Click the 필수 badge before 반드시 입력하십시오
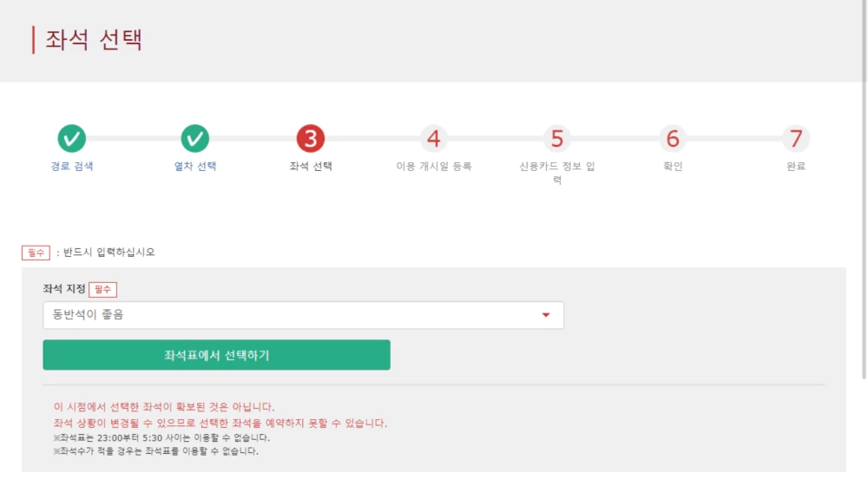This screenshot has width=868, height=493. (36, 253)
